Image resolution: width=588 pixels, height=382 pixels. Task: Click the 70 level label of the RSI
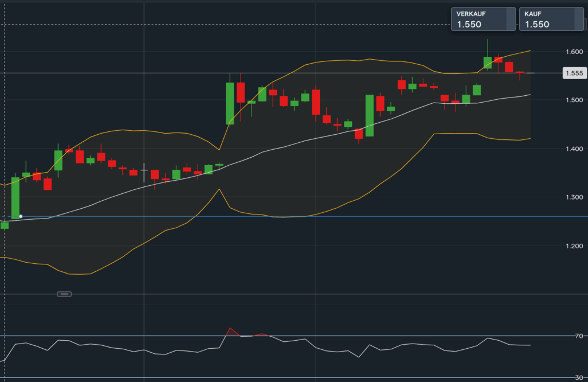coord(578,336)
